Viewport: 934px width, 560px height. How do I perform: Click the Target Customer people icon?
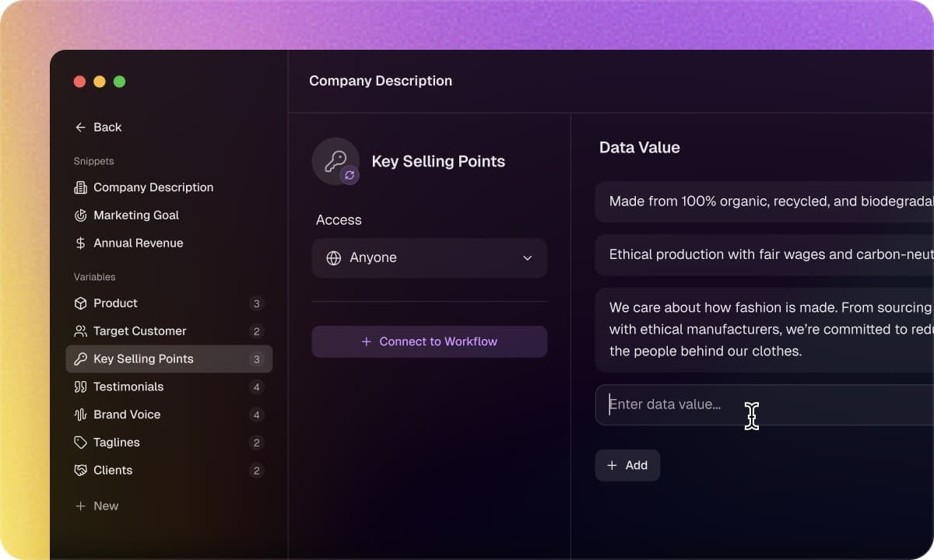[x=81, y=331]
